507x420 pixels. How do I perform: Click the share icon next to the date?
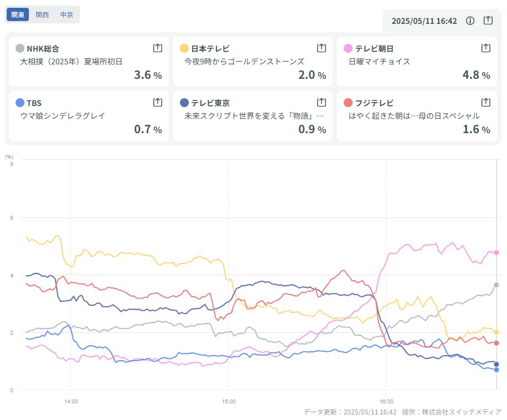click(488, 21)
